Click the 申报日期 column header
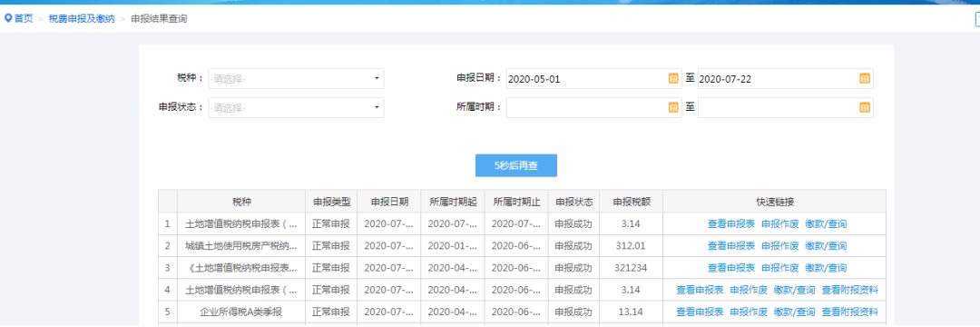980x327 pixels. 389,202
